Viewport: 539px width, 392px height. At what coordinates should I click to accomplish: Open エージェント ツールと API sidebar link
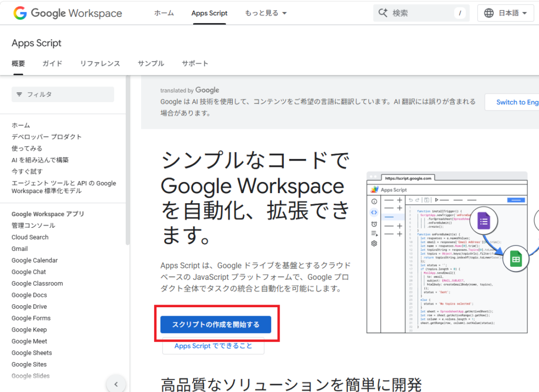pos(64,187)
